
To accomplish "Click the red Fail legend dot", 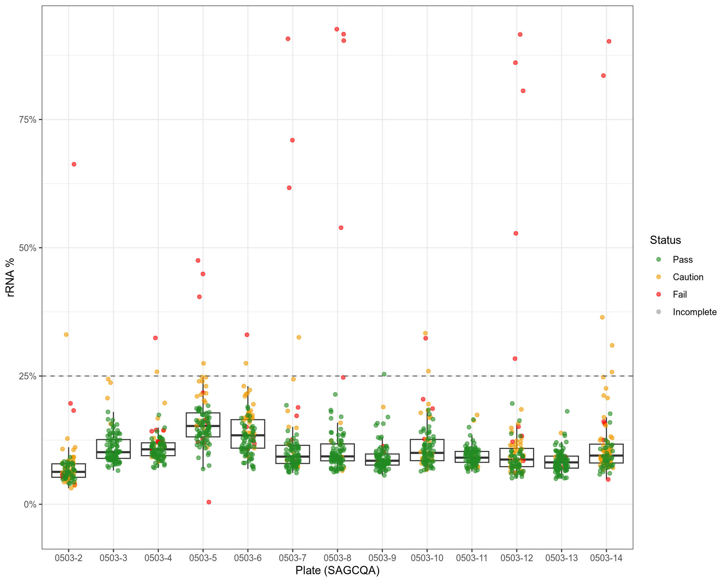I will 659,294.
